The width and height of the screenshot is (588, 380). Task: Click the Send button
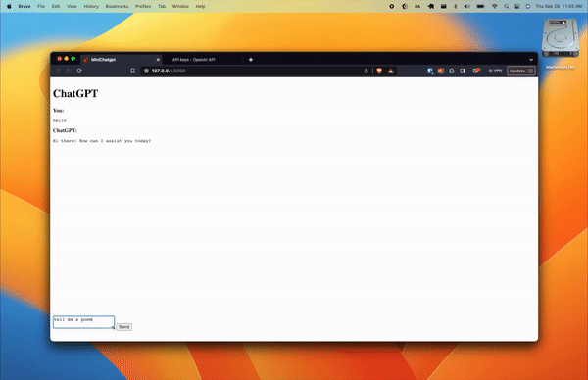tap(123, 327)
